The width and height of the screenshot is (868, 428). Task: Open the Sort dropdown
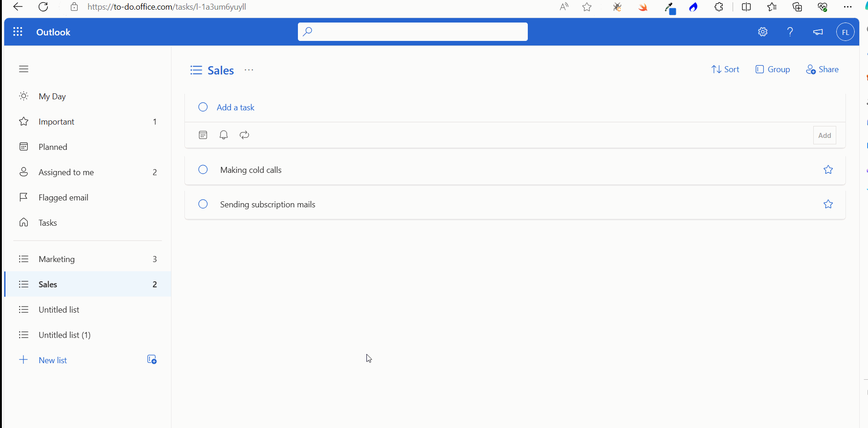pyautogui.click(x=725, y=69)
